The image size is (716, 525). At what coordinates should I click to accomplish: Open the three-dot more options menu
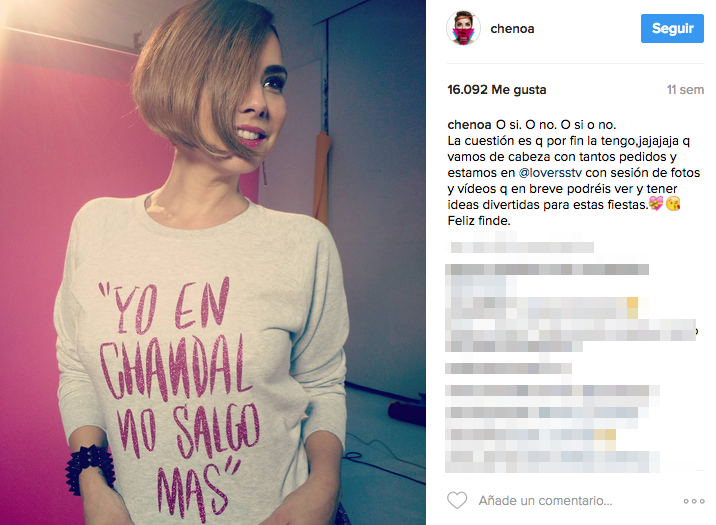pyautogui.click(x=694, y=501)
